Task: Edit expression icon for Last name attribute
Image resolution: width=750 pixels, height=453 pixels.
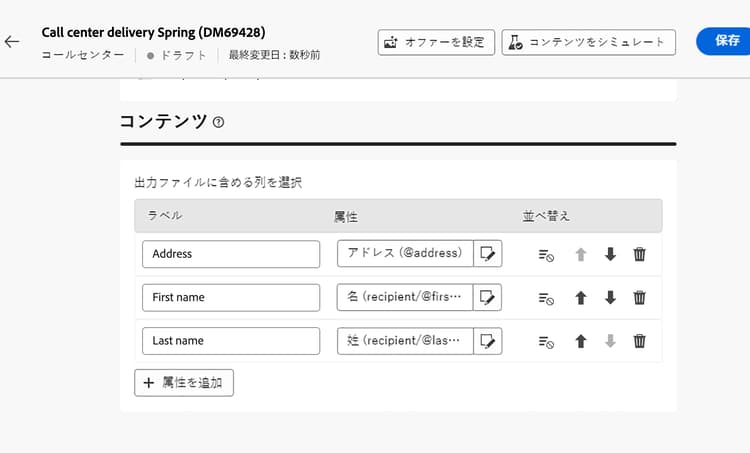Action: pos(487,341)
